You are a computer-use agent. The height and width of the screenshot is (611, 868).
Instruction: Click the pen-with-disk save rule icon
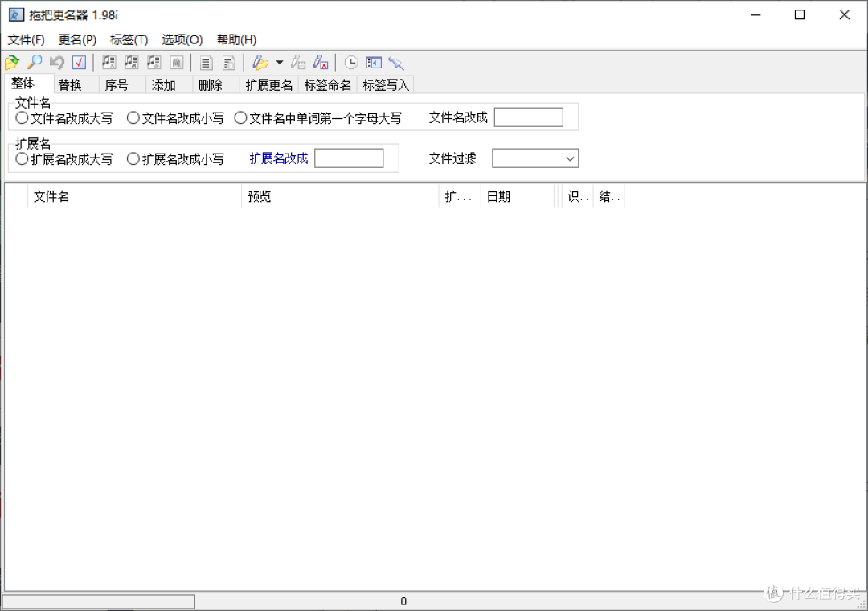(x=298, y=62)
